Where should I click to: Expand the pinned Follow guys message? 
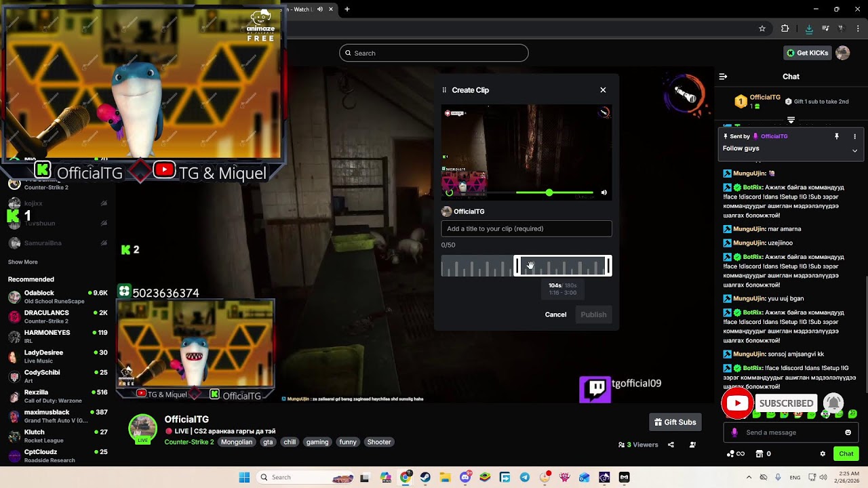(854, 150)
